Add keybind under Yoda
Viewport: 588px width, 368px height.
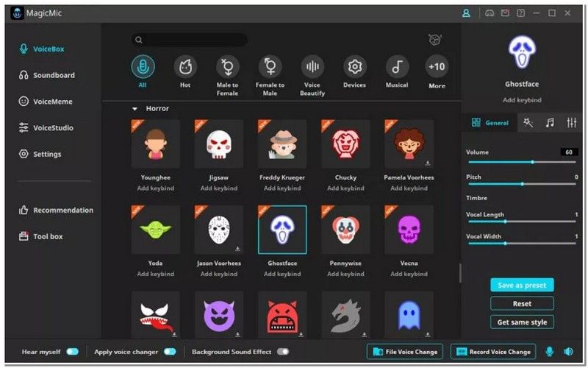pyautogui.click(x=156, y=274)
